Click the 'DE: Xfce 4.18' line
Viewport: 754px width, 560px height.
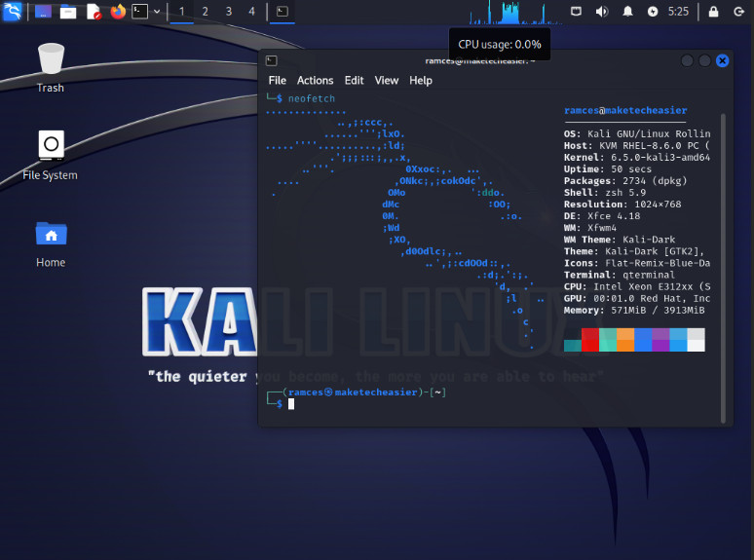pos(602,216)
